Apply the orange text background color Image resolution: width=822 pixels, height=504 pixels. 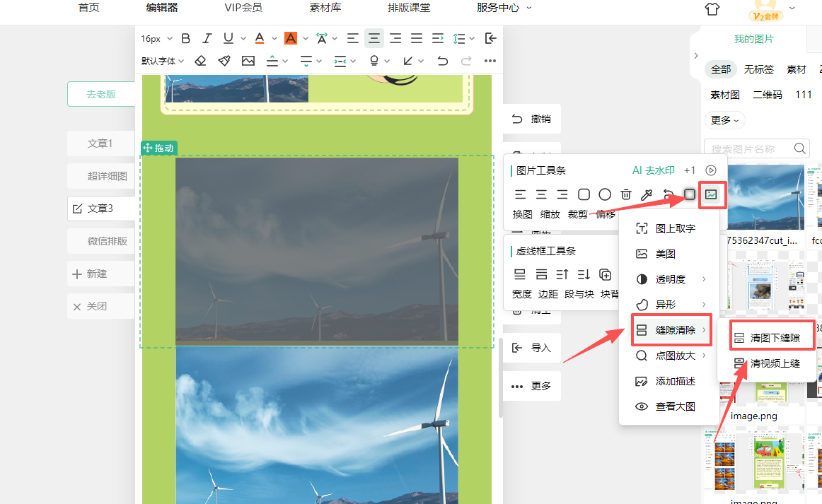click(x=291, y=38)
